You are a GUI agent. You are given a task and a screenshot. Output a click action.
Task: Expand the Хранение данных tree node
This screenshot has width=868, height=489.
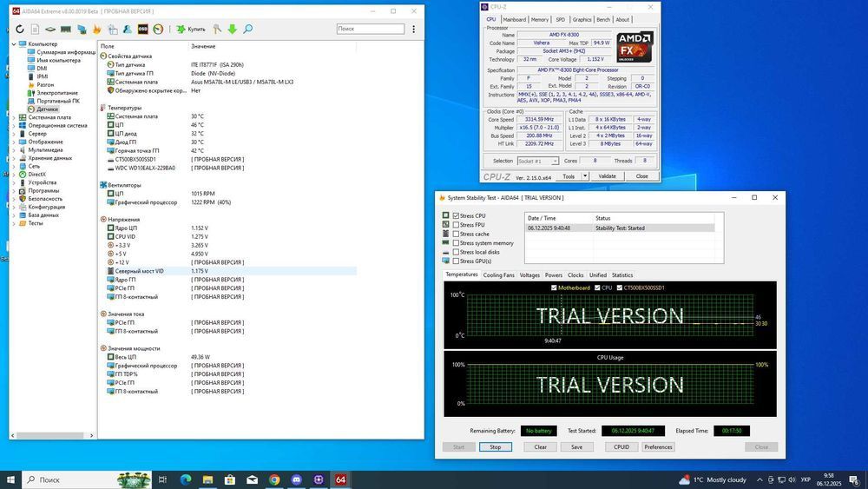click(x=14, y=158)
